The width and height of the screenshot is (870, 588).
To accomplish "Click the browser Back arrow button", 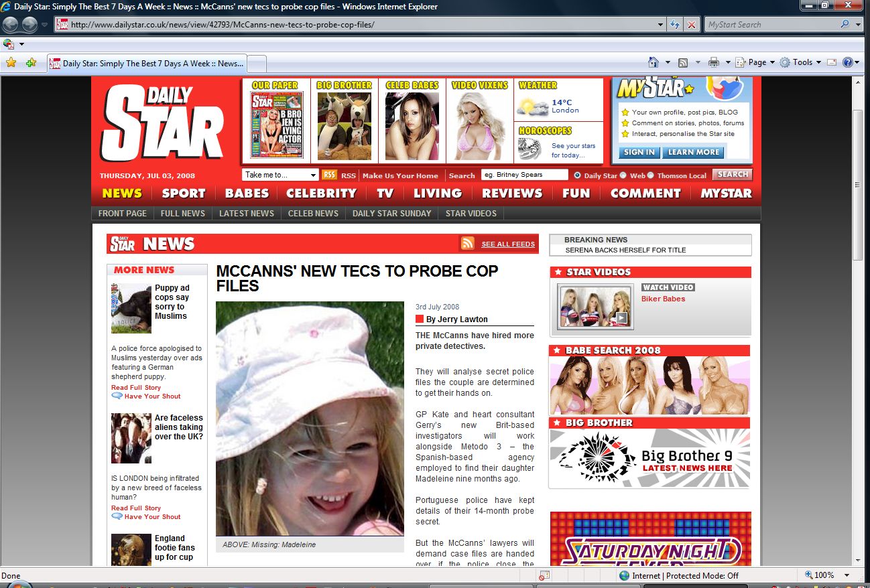I will [x=11, y=25].
